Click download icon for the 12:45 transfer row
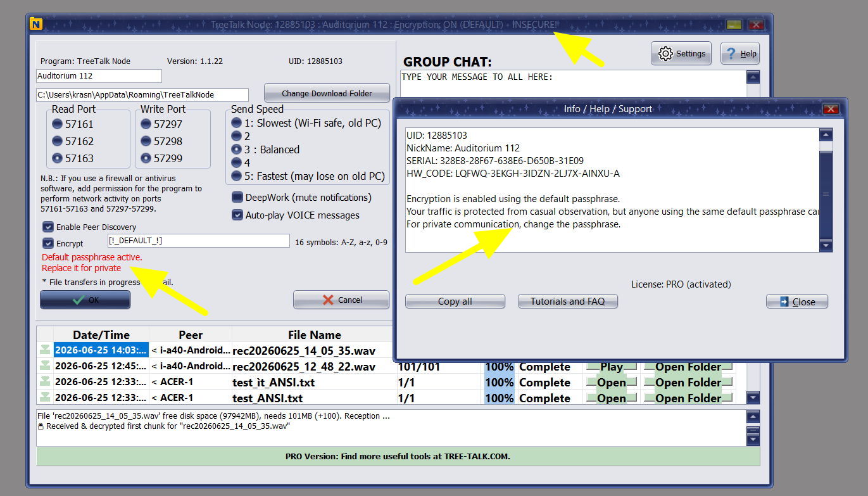This screenshot has height=496, width=868. tap(45, 366)
